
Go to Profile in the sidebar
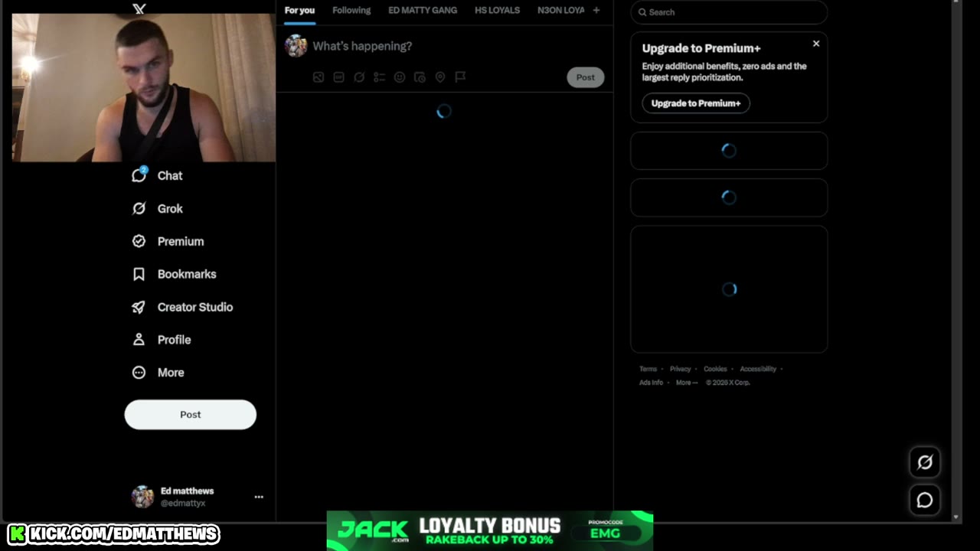click(162, 340)
